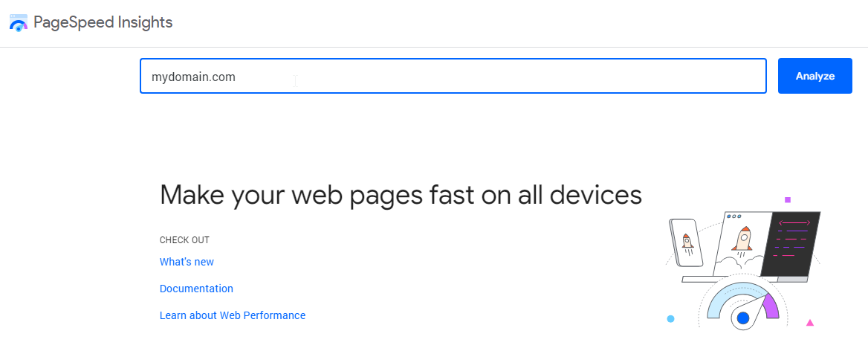Click the three dots in illustrated browser window

(x=733, y=216)
